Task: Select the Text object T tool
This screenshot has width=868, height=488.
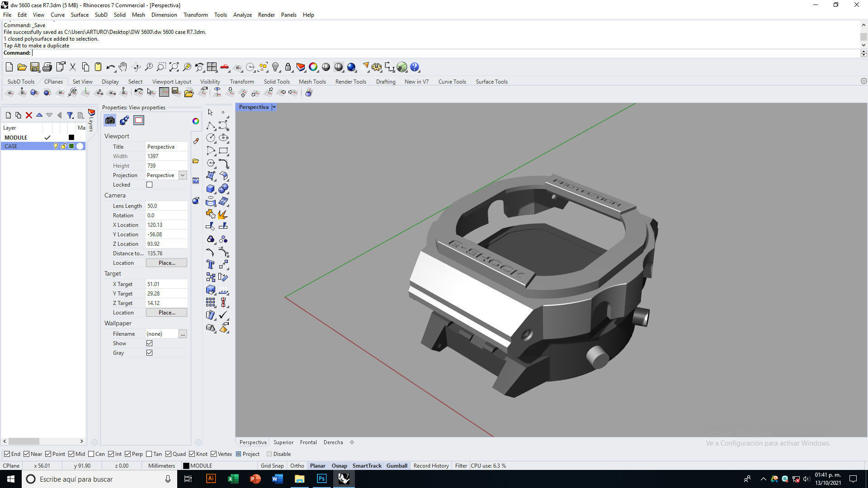Action: [211, 264]
